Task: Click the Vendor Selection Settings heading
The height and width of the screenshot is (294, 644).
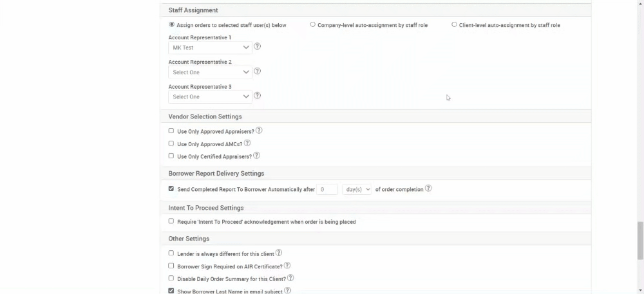Action: (x=205, y=116)
